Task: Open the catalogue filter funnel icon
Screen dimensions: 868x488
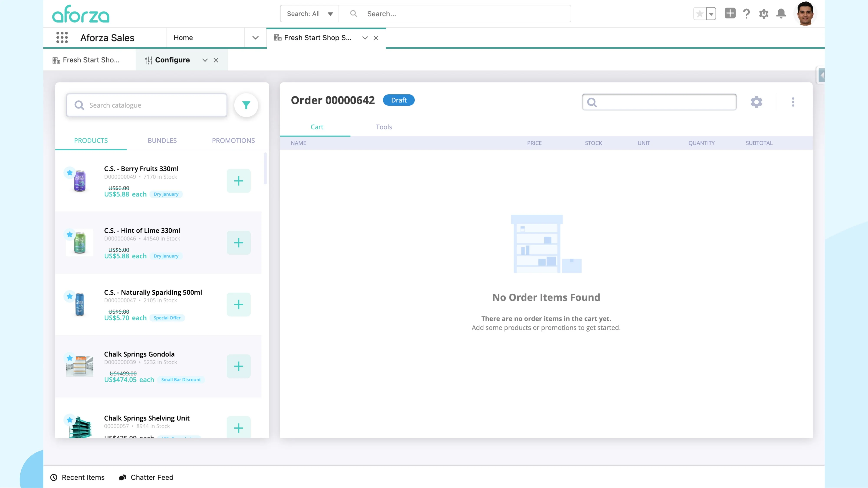Action: (246, 105)
